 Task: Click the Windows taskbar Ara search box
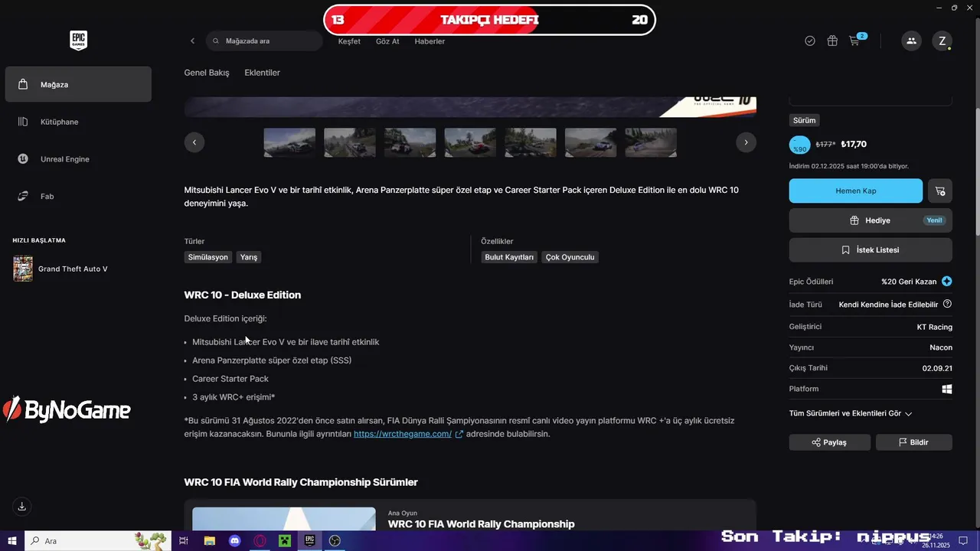click(100, 541)
